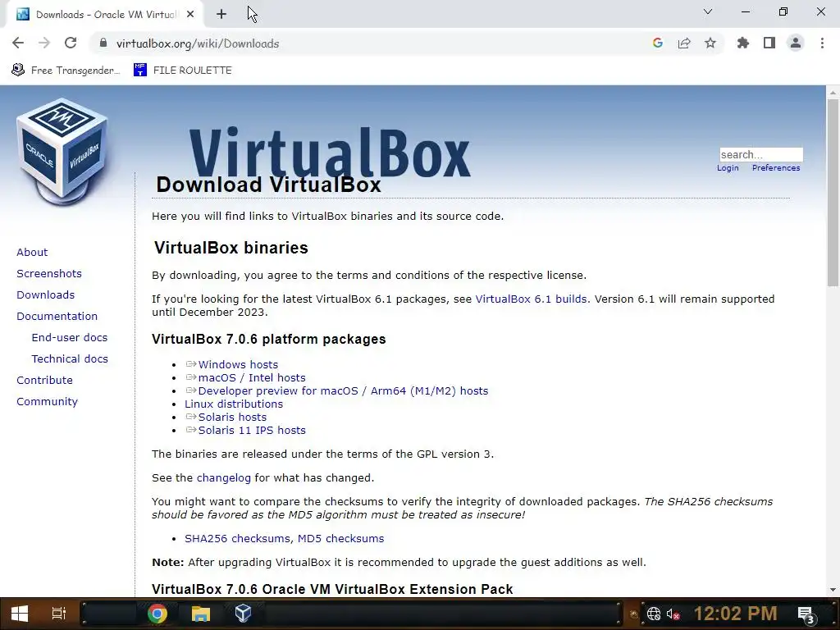Image resolution: width=840 pixels, height=630 pixels.
Task: Open the VirtualBox taskbar icon
Action: (243, 613)
